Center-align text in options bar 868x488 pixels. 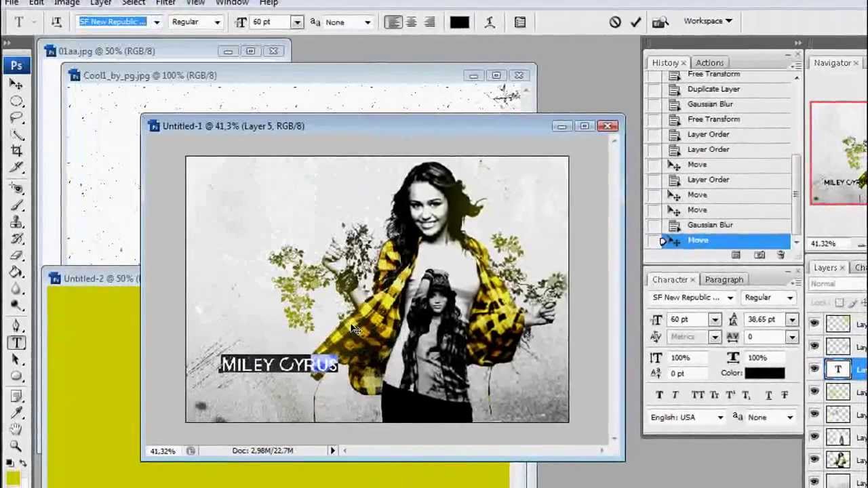(411, 22)
